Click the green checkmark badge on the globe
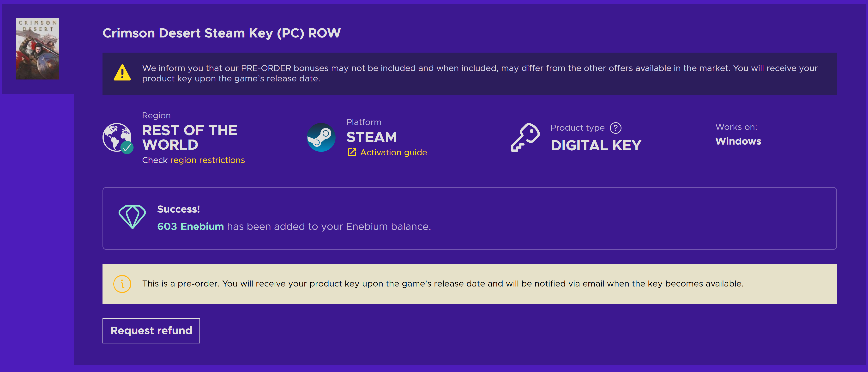This screenshot has height=372, width=868. tap(127, 147)
